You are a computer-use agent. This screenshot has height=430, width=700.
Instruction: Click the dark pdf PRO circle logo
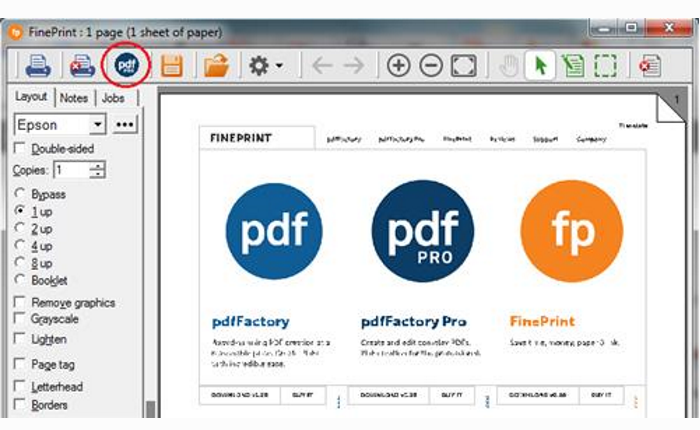[423, 231]
